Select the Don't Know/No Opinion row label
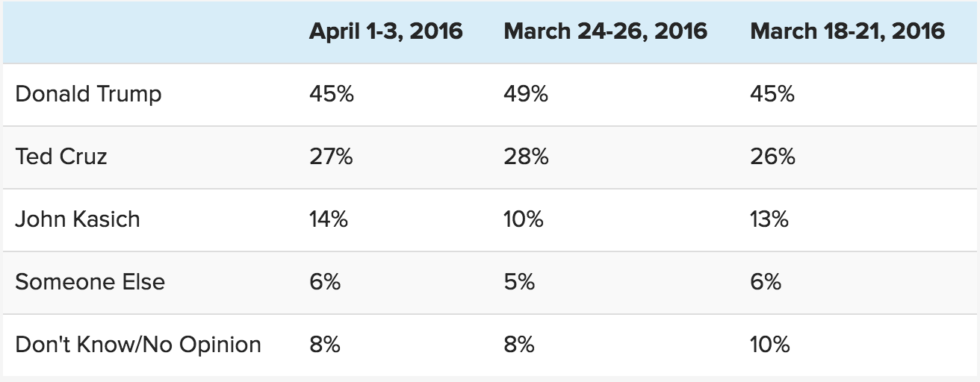Image resolution: width=980 pixels, height=382 pixels. tap(138, 345)
